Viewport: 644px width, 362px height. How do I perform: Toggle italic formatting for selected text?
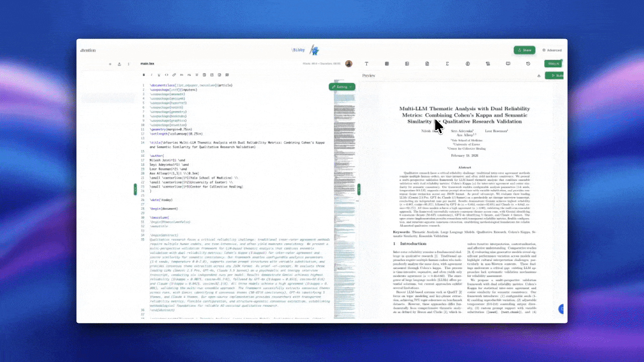pos(151,74)
